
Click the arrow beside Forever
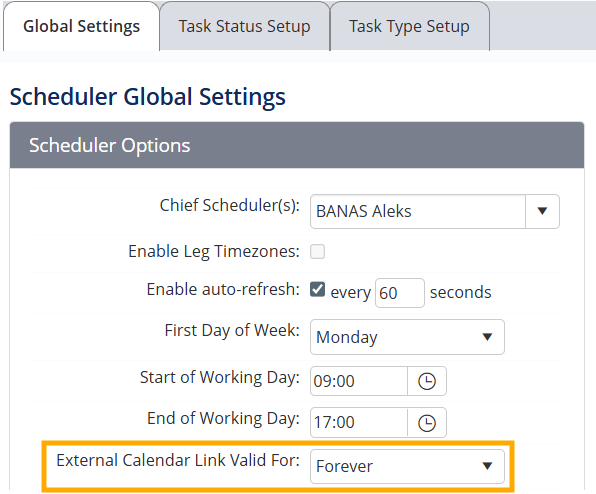(487, 466)
